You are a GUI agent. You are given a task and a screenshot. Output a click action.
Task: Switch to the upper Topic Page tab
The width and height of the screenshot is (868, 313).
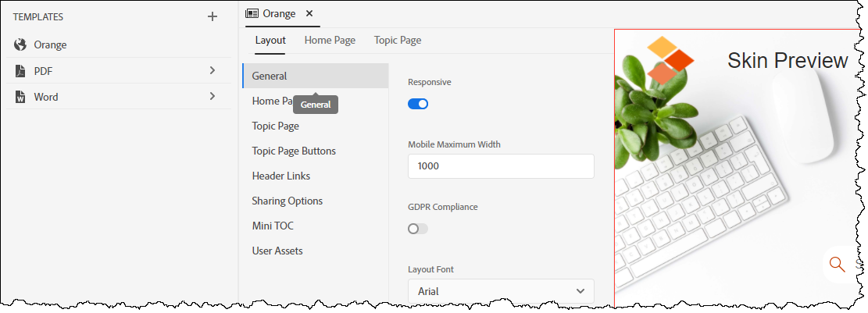[x=397, y=41]
